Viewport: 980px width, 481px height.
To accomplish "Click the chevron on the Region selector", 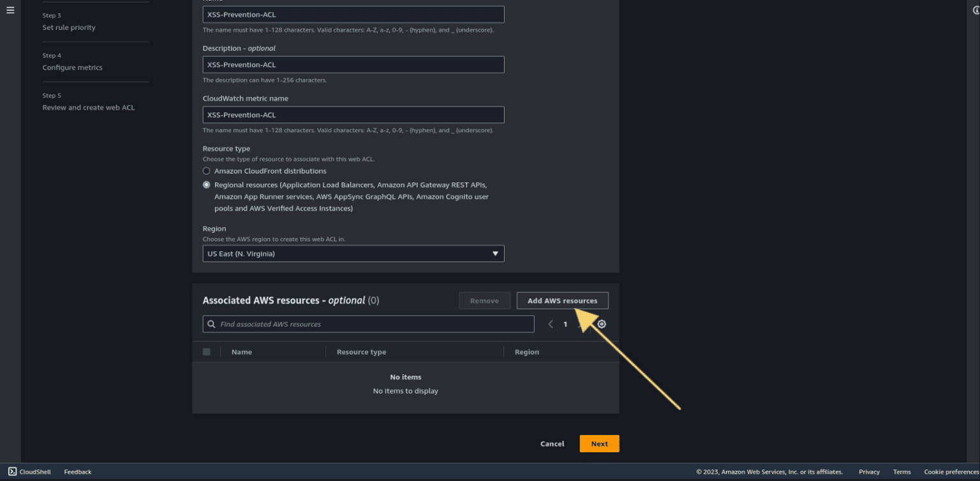I will point(495,253).
